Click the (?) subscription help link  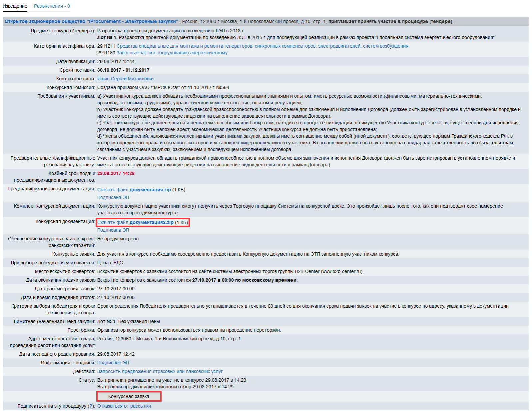point(91,406)
